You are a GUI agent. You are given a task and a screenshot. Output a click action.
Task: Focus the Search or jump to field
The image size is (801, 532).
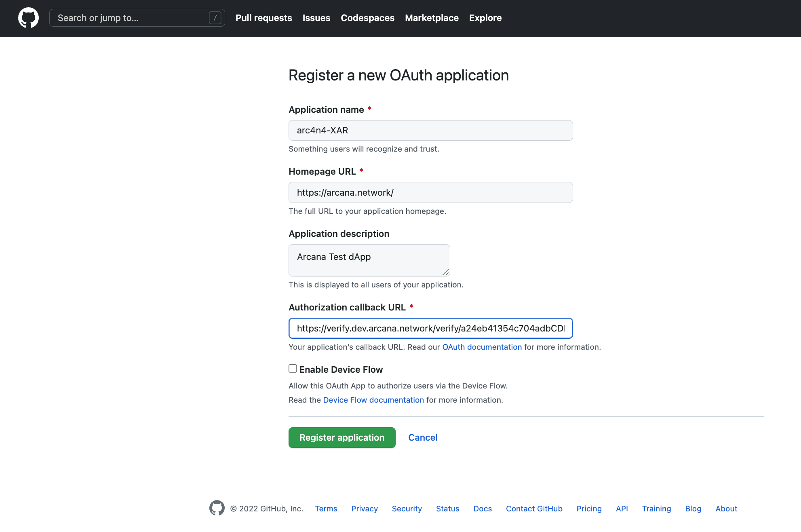click(x=137, y=18)
